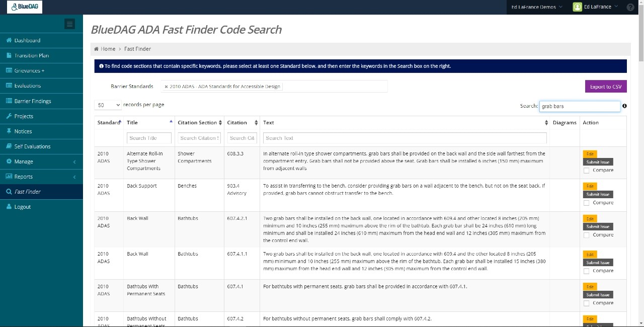Screen dimensions: 644x327
Task: Click the Fast Finder magnifier icon
Action: 9,192
